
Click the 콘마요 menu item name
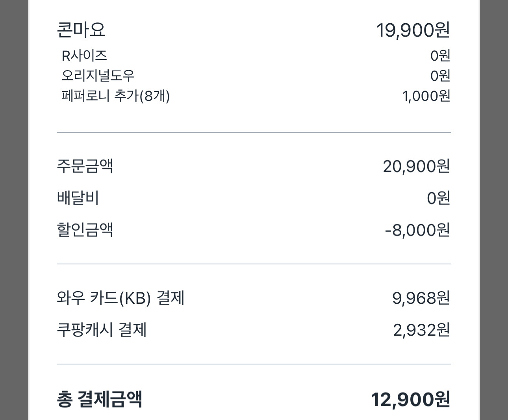pyautogui.click(x=81, y=30)
